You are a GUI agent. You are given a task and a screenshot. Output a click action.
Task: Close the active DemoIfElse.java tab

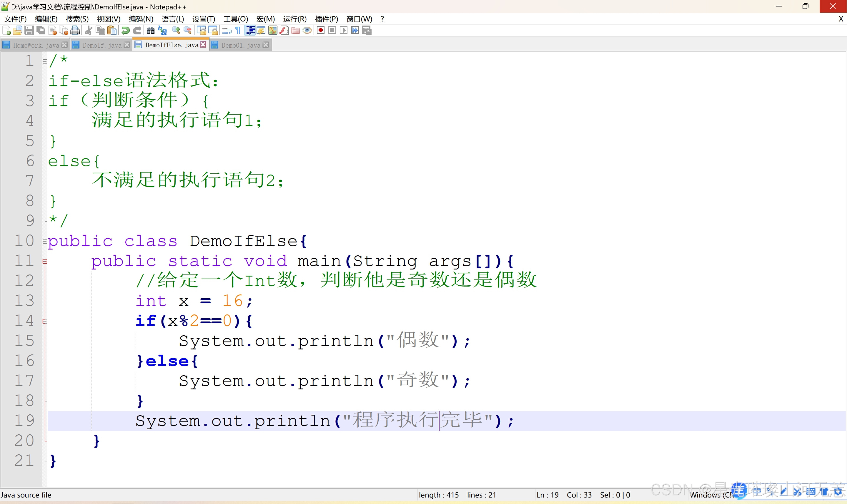(x=203, y=45)
